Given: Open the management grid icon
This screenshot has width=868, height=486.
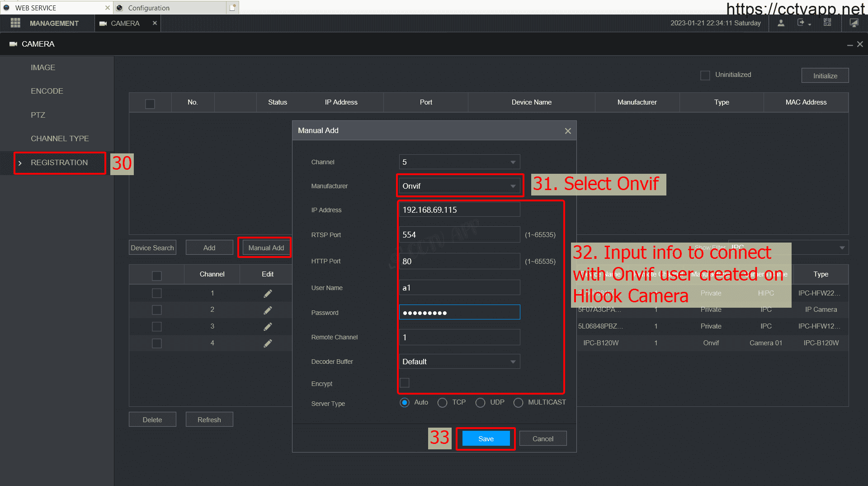Looking at the screenshot, I should [x=15, y=23].
